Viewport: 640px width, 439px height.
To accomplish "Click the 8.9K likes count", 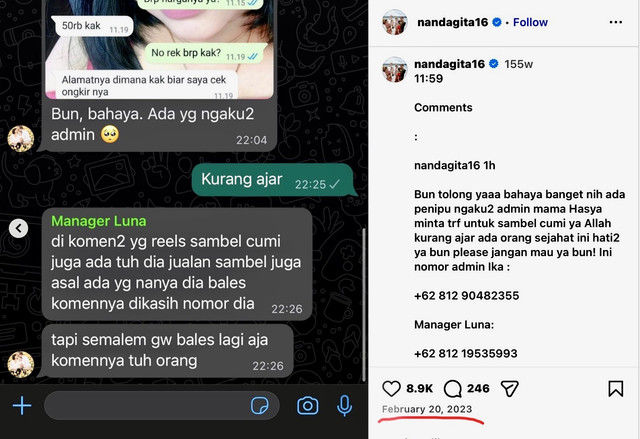I will (x=420, y=388).
